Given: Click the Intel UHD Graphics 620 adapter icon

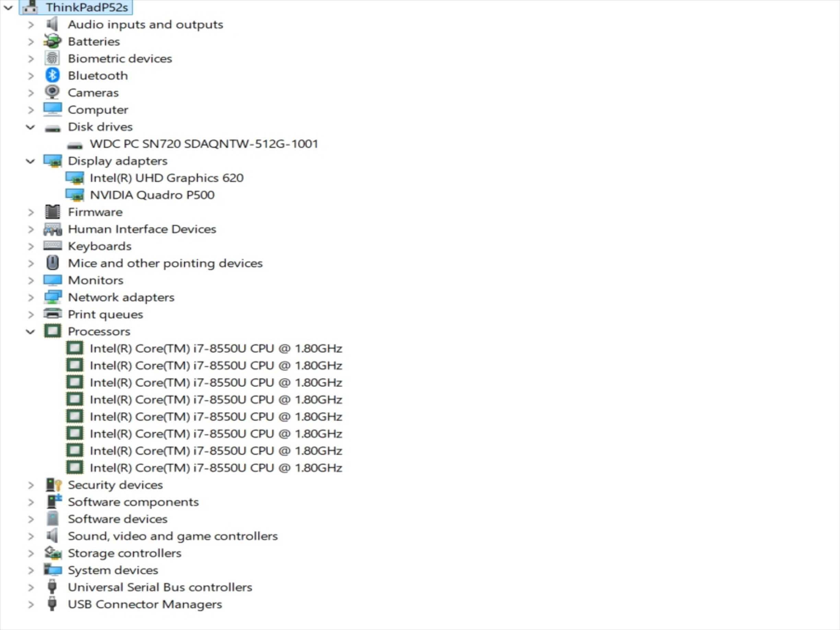Looking at the screenshot, I should pyautogui.click(x=75, y=178).
